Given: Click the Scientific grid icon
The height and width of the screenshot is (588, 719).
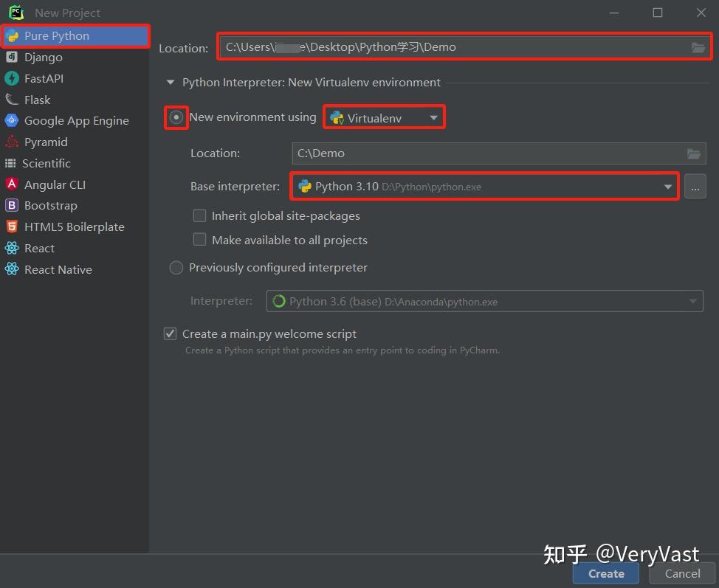Looking at the screenshot, I should click(x=10, y=163).
